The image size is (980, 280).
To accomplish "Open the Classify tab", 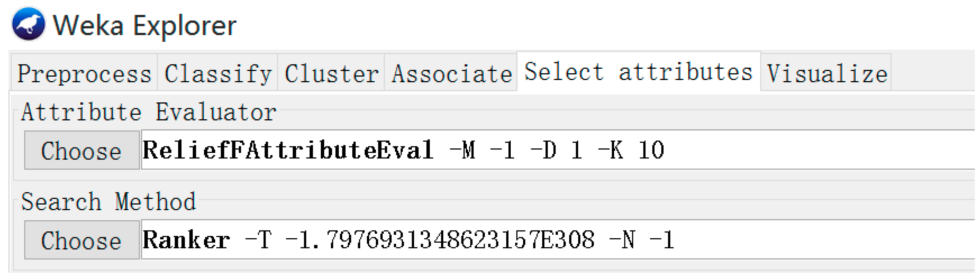I will pyautogui.click(x=218, y=73).
